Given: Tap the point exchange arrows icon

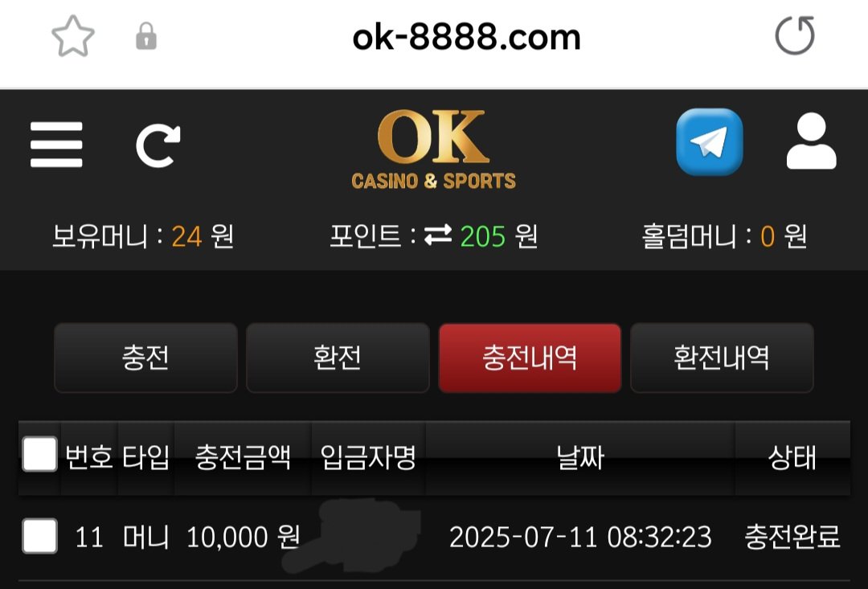Looking at the screenshot, I should [438, 235].
